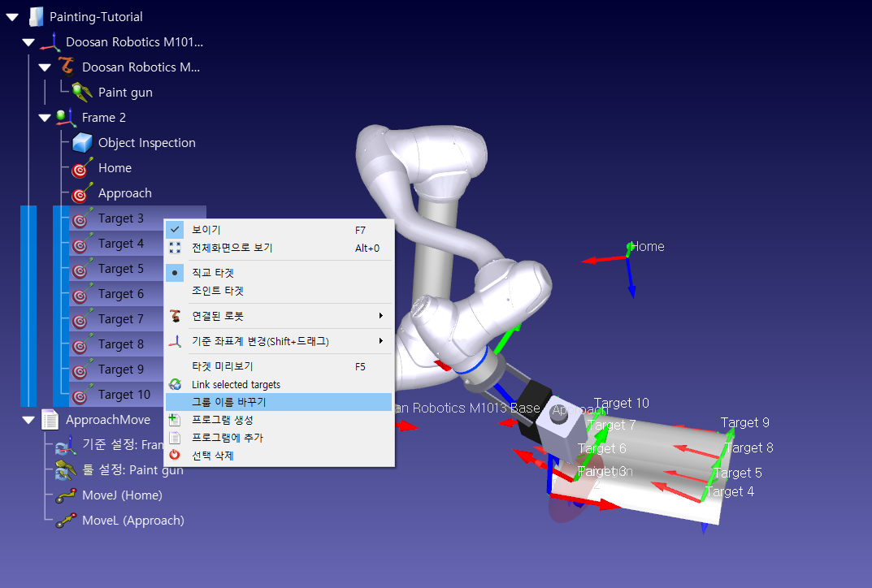Click the Approach target icon in tree
Viewport: 872px width, 588px height.
(81, 193)
